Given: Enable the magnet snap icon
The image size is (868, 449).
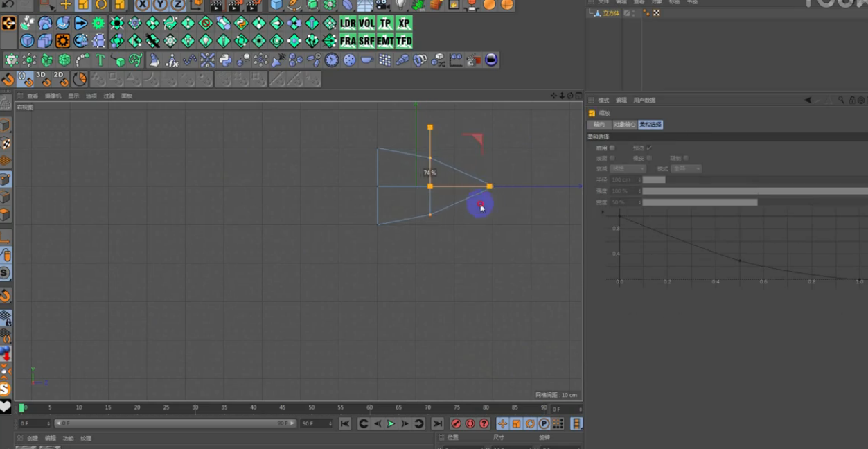Looking at the screenshot, I should point(8,80).
